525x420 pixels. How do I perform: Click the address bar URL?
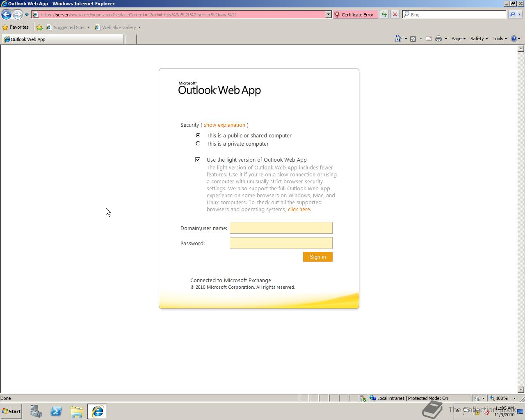click(x=138, y=14)
